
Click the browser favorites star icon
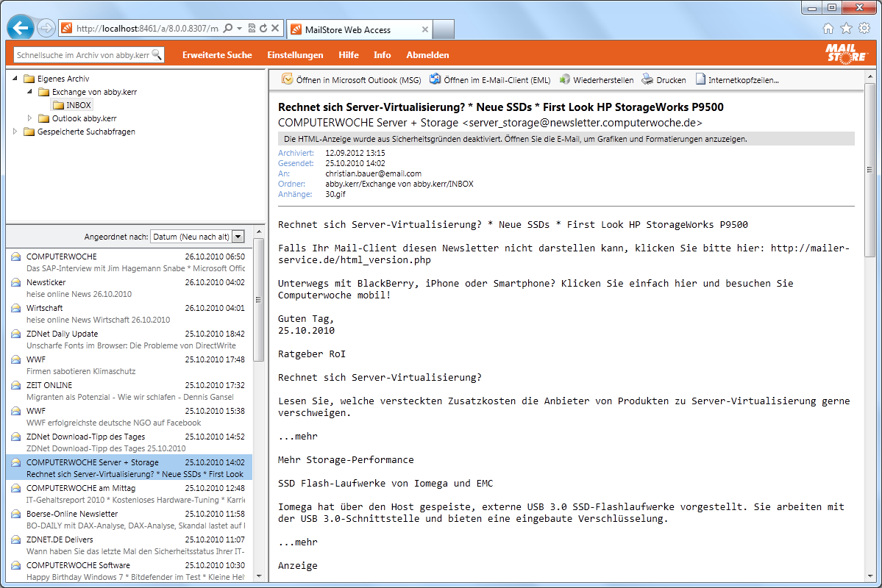pyautogui.click(x=846, y=29)
